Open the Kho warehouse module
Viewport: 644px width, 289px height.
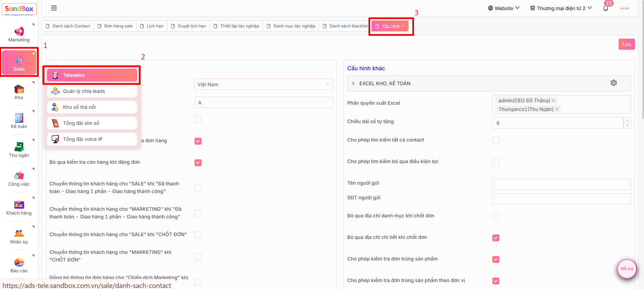click(x=19, y=89)
